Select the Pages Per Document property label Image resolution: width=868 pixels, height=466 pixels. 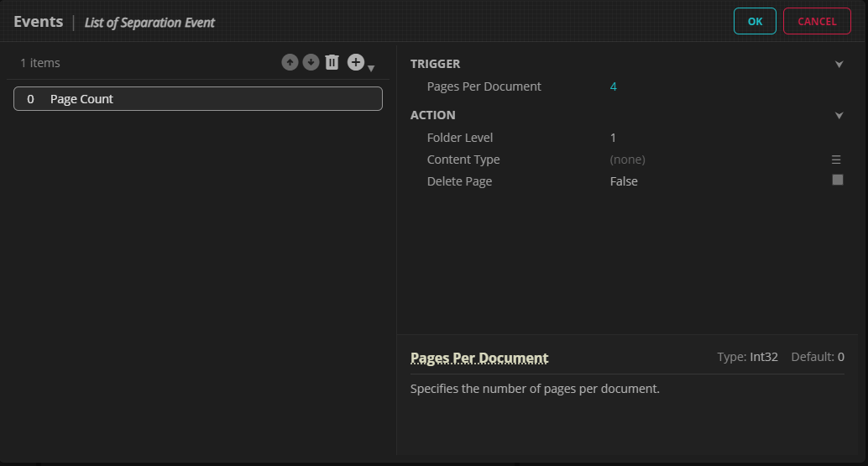point(484,86)
